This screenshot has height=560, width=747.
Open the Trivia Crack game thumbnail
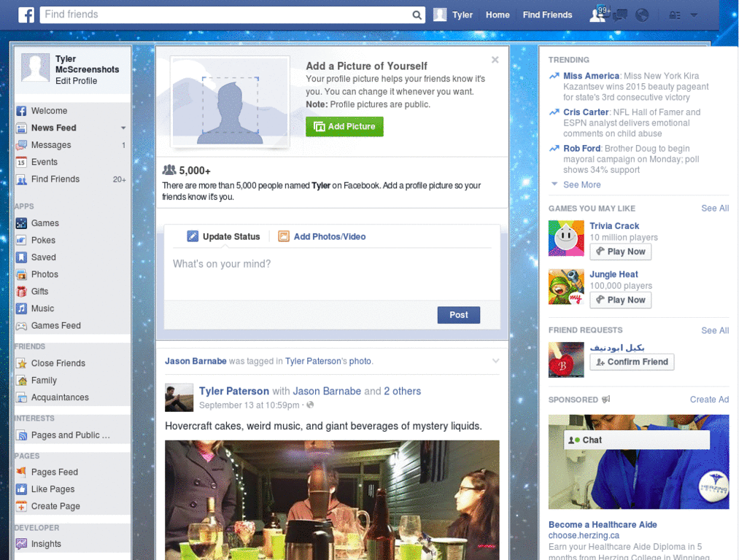[x=566, y=238]
